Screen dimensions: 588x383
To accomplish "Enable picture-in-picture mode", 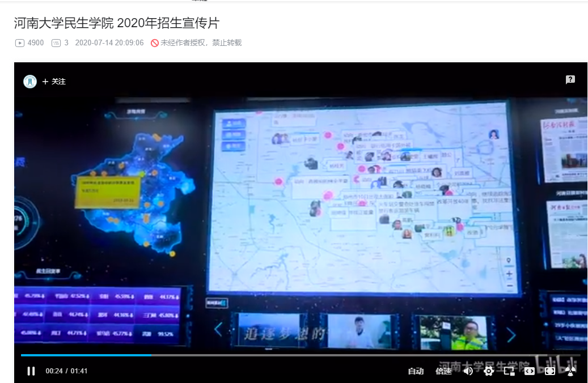I will (509, 371).
